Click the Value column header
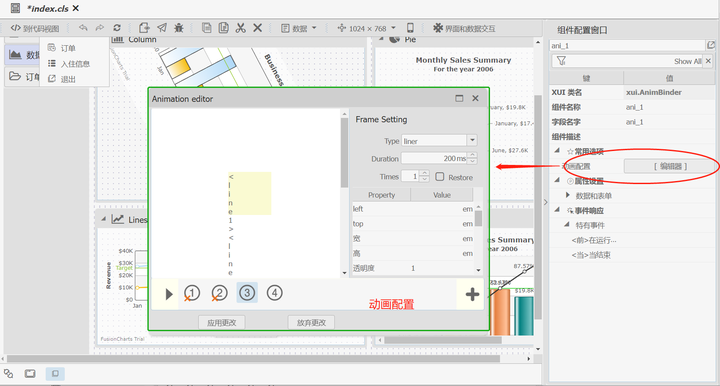This screenshot has width=720, height=386. pyautogui.click(x=442, y=195)
